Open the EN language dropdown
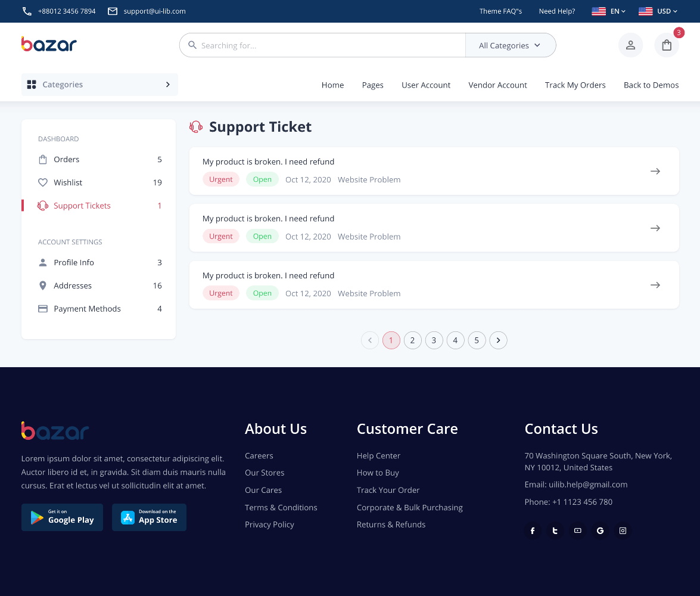 [608, 11]
